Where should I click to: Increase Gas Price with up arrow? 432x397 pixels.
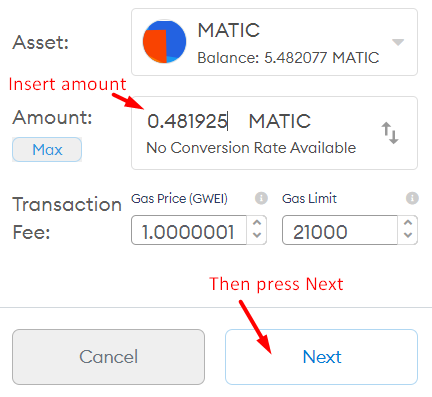coord(257,223)
